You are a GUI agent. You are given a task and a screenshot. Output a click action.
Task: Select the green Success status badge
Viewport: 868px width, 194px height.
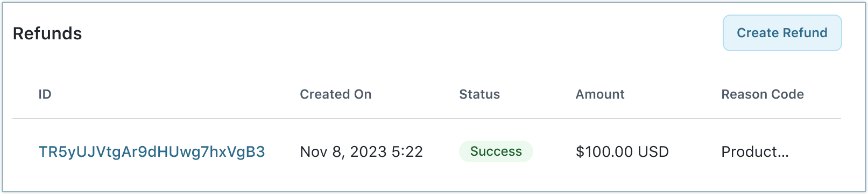tap(496, 151)
